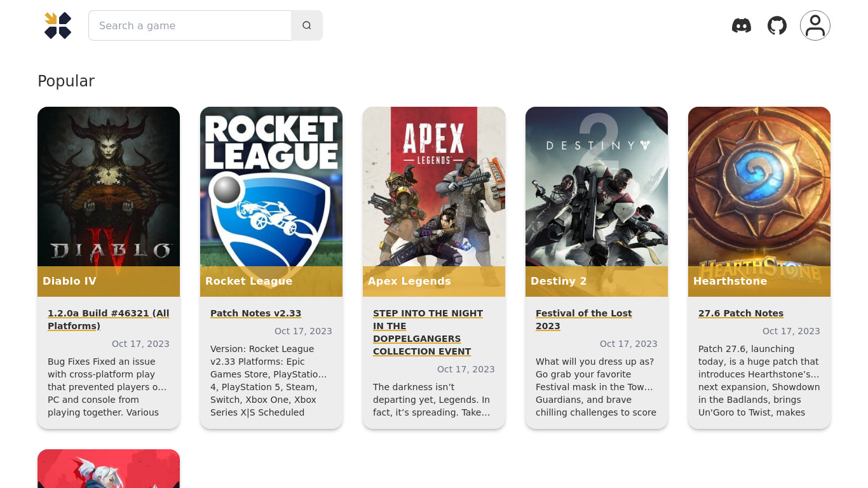868x488 pixels.
Task: Open the "Festival of the Lost 2023" link
Action: pos(584,320)
